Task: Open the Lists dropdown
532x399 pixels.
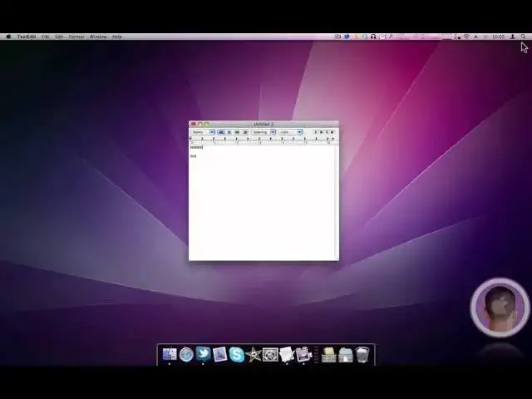Action: click(290, 132)
